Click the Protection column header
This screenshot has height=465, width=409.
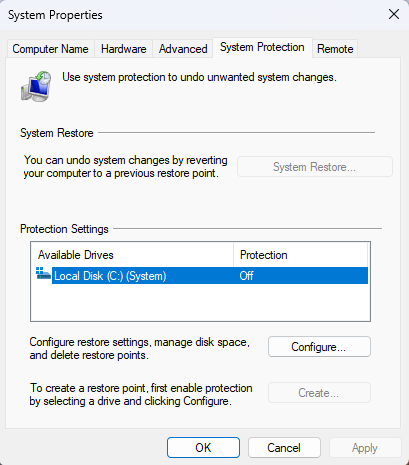[x=300, y=255]
